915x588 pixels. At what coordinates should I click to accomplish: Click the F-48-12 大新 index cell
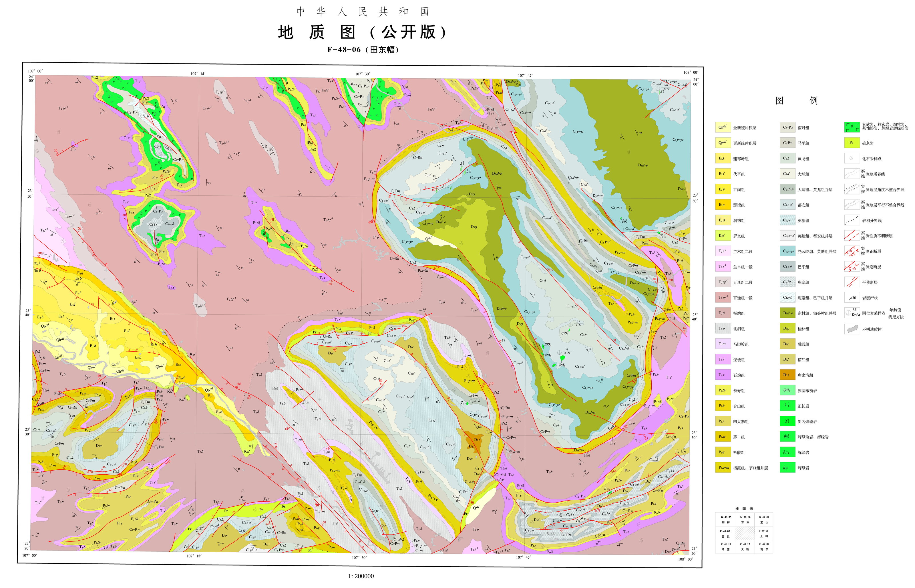(745, 546)
